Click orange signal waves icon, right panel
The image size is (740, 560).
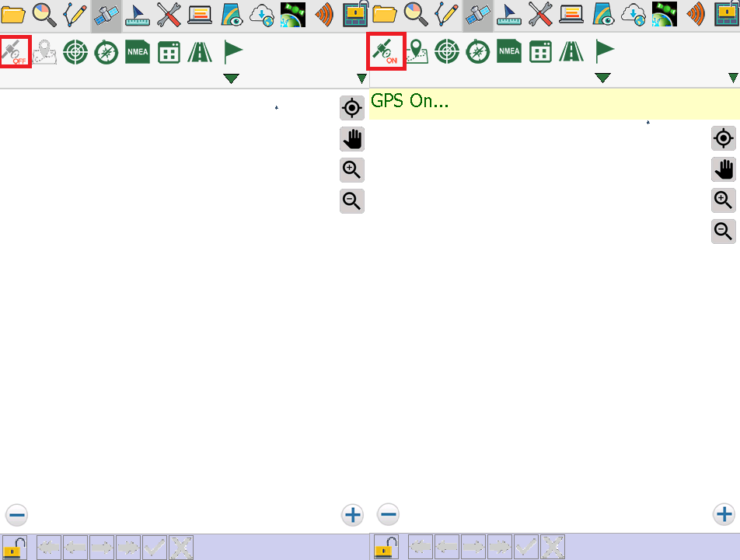pyautogui.click(x=696, y=15)
